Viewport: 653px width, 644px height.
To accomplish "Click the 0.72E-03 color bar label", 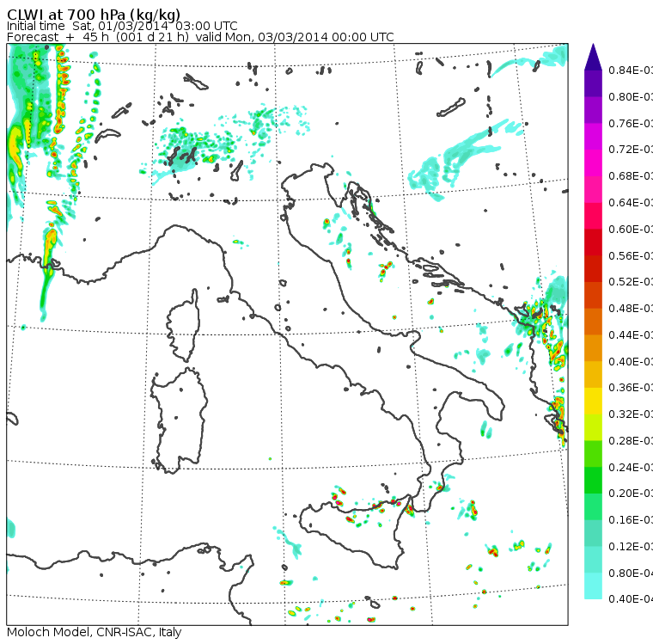I will (x=631, y=150).
